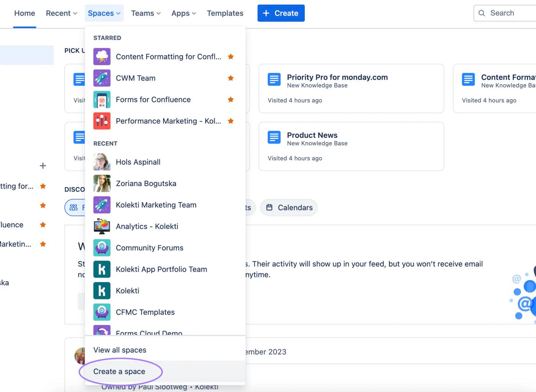Viewport: 536px width, 392px height.
Task: Open the Templates page
Action: click(x=225, y=13)
